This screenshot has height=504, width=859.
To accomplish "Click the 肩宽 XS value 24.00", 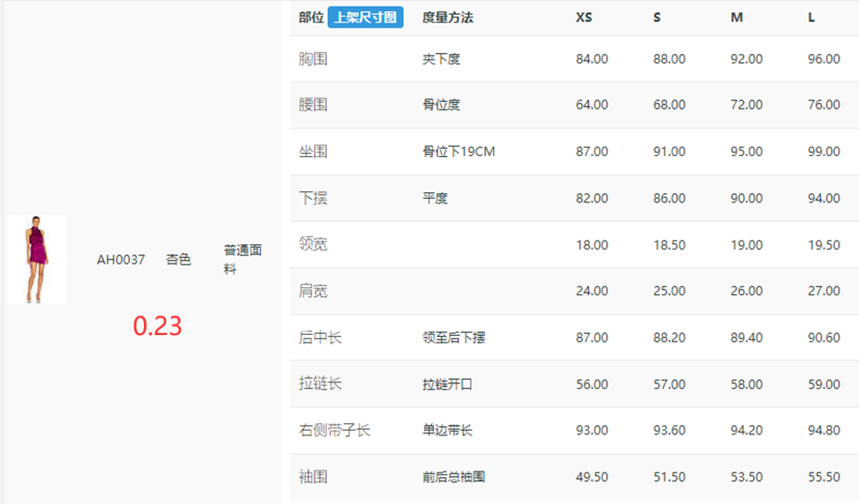I will (592, 291).
